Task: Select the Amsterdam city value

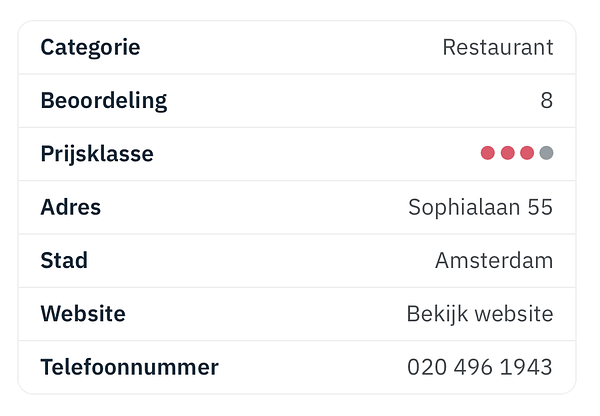Action: pos(493,260)
